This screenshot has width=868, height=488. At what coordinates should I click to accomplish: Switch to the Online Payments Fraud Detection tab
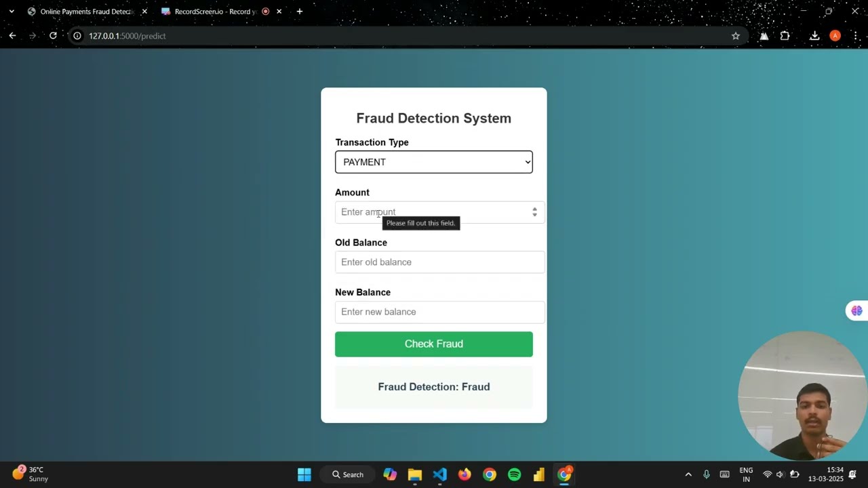(85, 12)
